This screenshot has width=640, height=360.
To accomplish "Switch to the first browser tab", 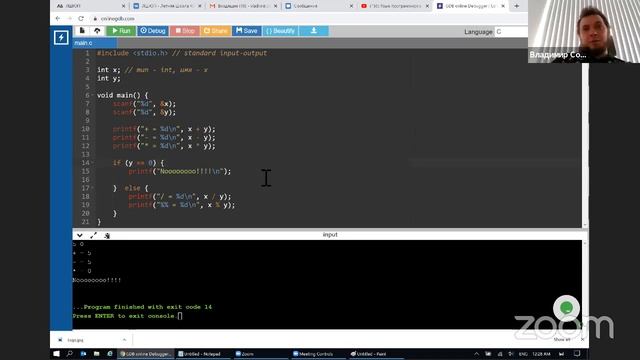I will [x=91, y=6].
